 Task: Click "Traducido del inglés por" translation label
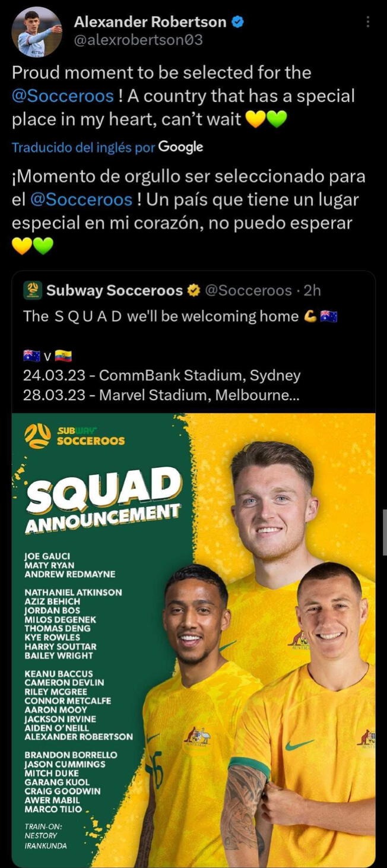pyautogui.click(x=83, y=147)
